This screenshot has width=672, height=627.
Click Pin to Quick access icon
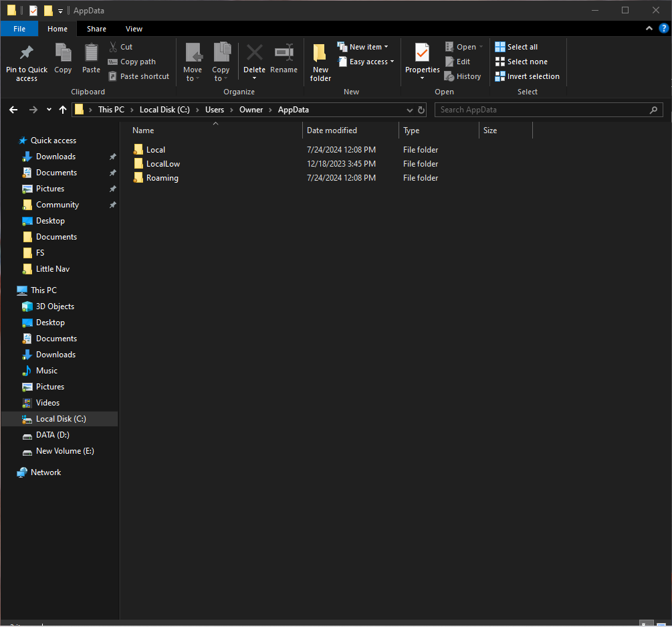pyautogui.click(x=27, y=53)
